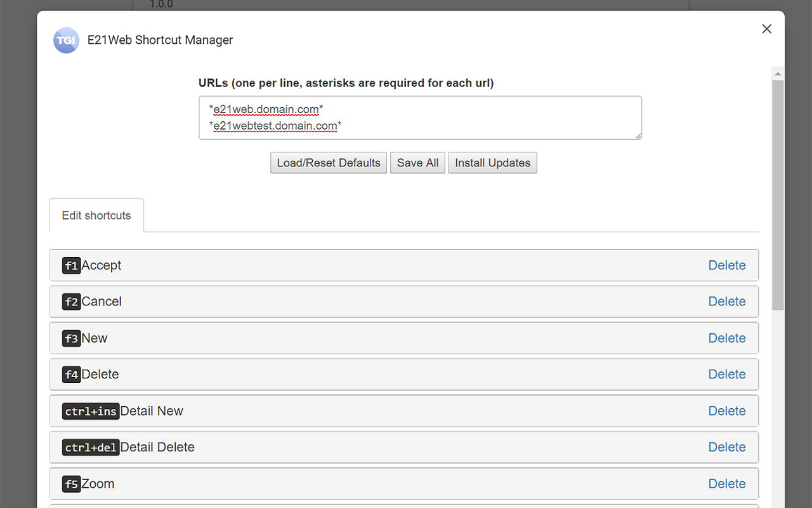
Task: Click the Load/Reset Defaults button
Action: pos(329,163)
